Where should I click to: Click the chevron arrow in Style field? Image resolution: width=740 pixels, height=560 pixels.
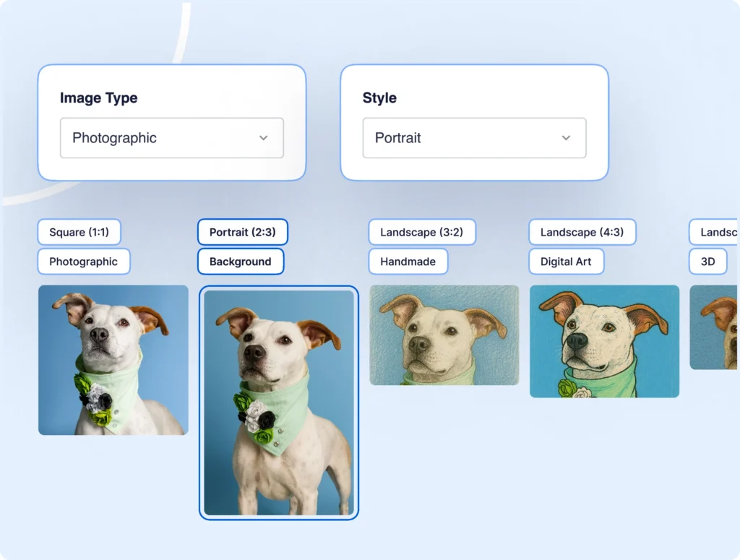[566, 138]
